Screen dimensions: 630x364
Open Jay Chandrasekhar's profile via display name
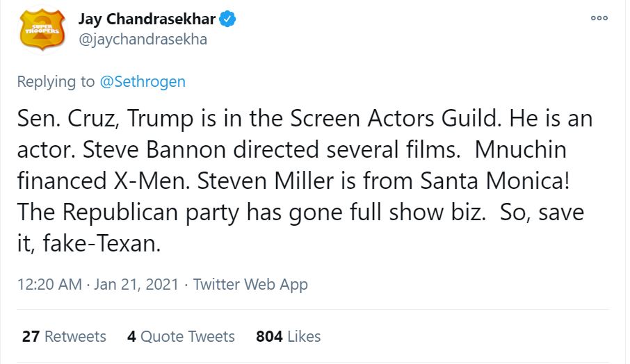pyautogui.click(x=147, y=19)
